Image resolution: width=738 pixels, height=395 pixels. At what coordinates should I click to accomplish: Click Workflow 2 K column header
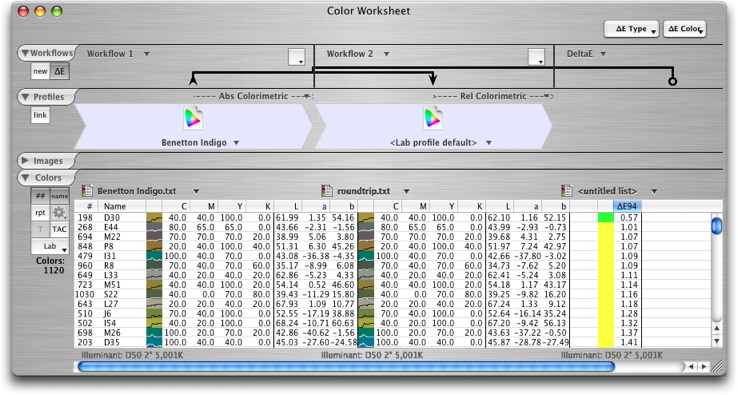472,206
